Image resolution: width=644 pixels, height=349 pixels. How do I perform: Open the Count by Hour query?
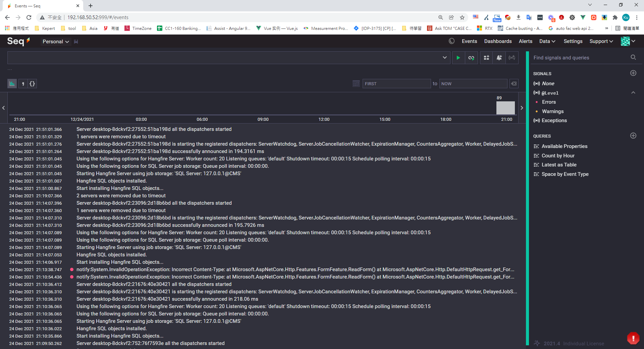click(x=558, y=156)
